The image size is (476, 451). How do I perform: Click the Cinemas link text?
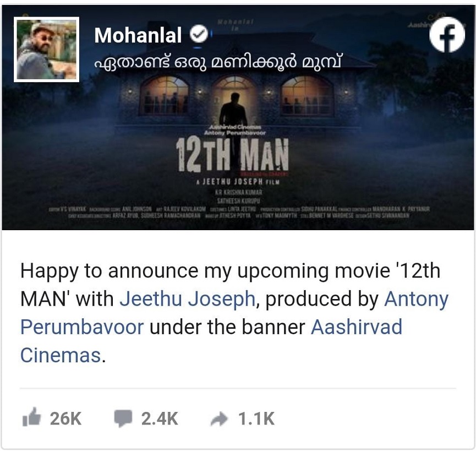pos(61,355)
